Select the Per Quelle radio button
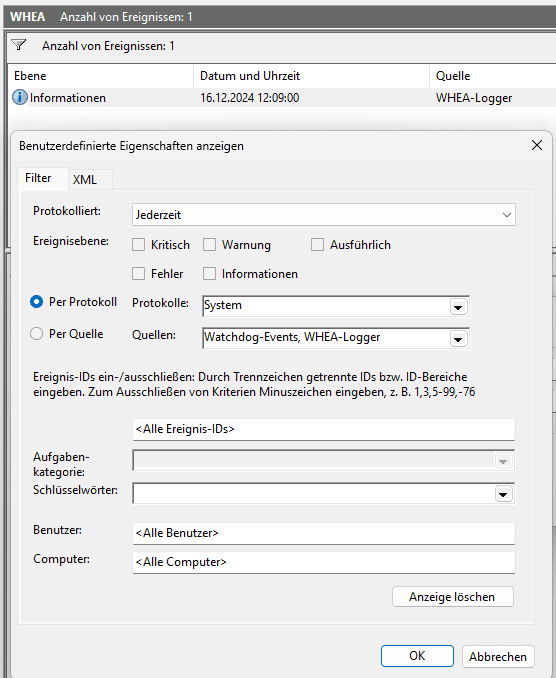The height and width of the screenshot is (678, 556). pos(36,334)
